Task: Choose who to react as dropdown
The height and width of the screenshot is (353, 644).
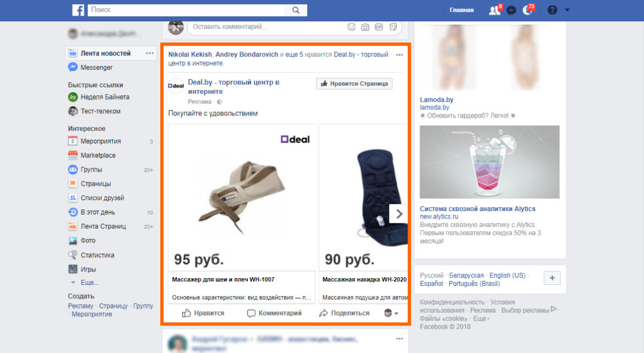Action: (391, 313)
